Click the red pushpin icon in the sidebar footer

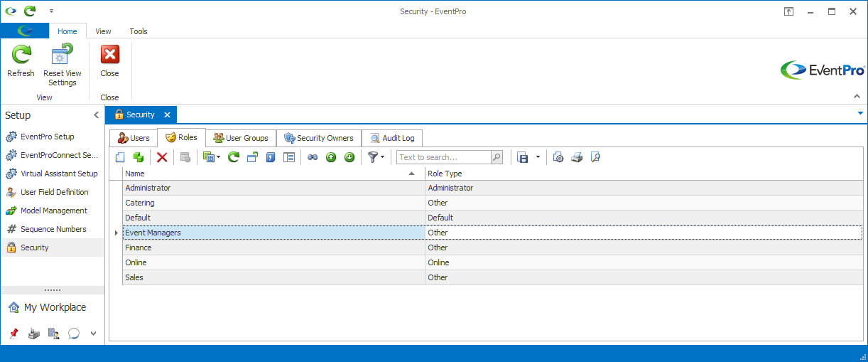[x=14, y=333]
